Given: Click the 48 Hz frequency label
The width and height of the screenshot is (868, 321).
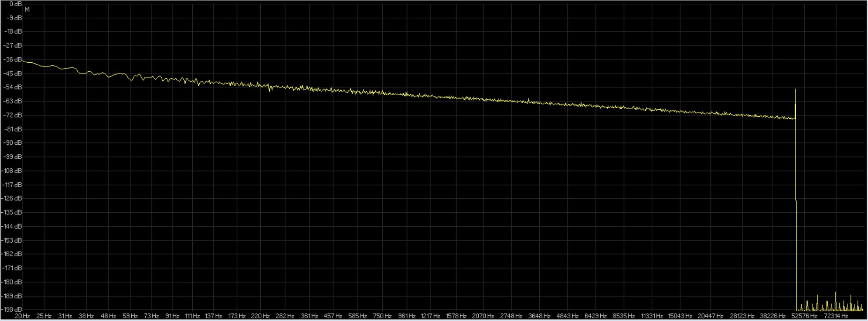Looking at the screenshot, I should (108, 316).
